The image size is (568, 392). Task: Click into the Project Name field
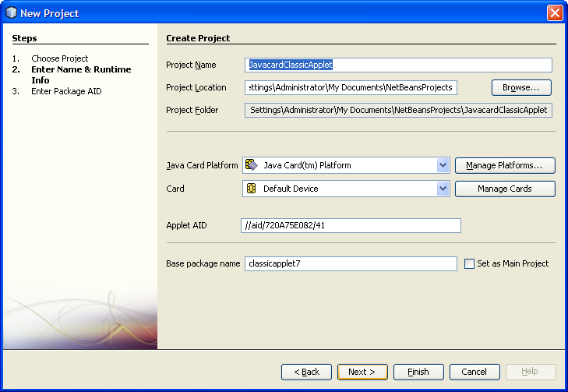398,65
